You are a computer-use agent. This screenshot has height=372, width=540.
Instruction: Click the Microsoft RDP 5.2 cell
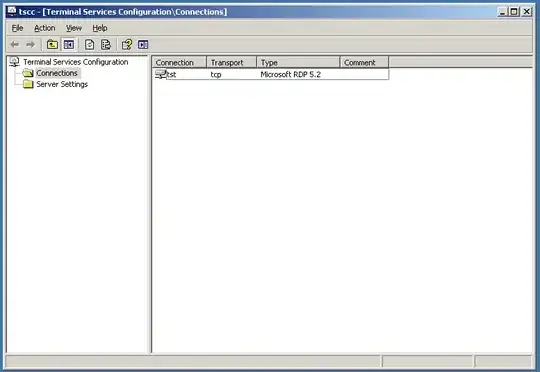(291, 74)
